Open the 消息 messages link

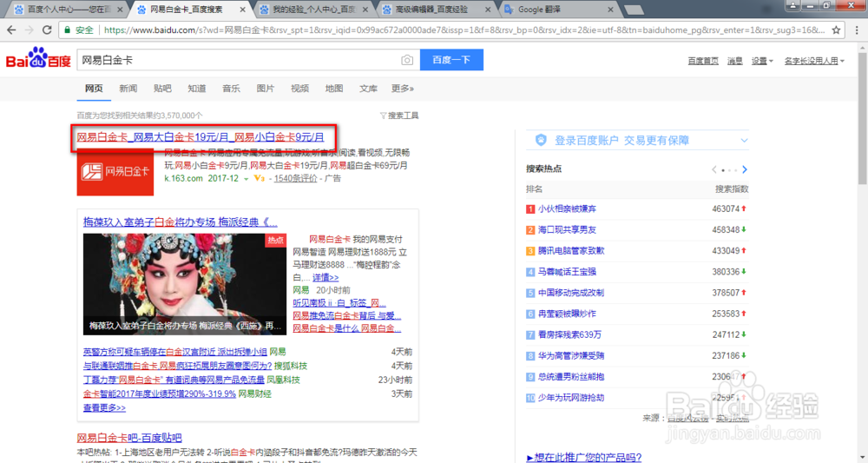[x=734, y=61]
